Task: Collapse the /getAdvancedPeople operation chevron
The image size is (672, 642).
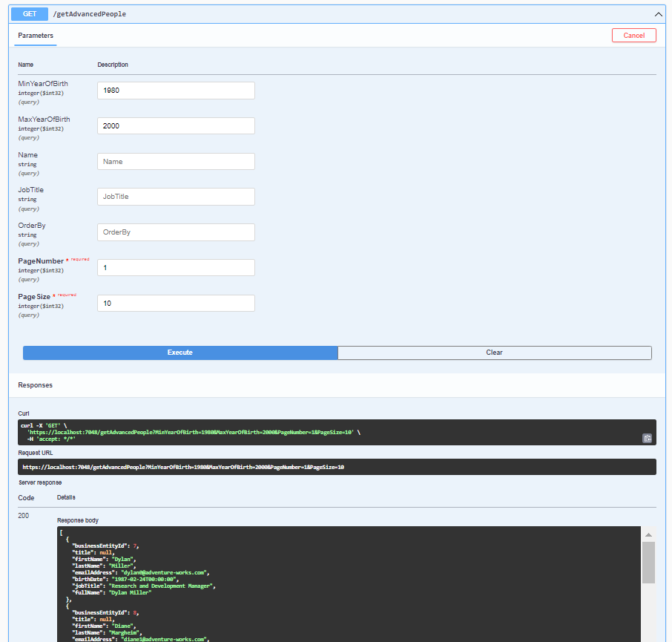Action: click(659, 14)
